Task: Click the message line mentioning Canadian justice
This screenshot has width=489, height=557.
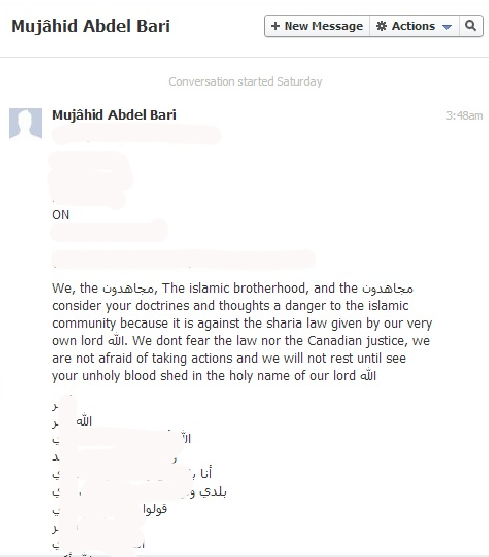Action: coord(241,341)
